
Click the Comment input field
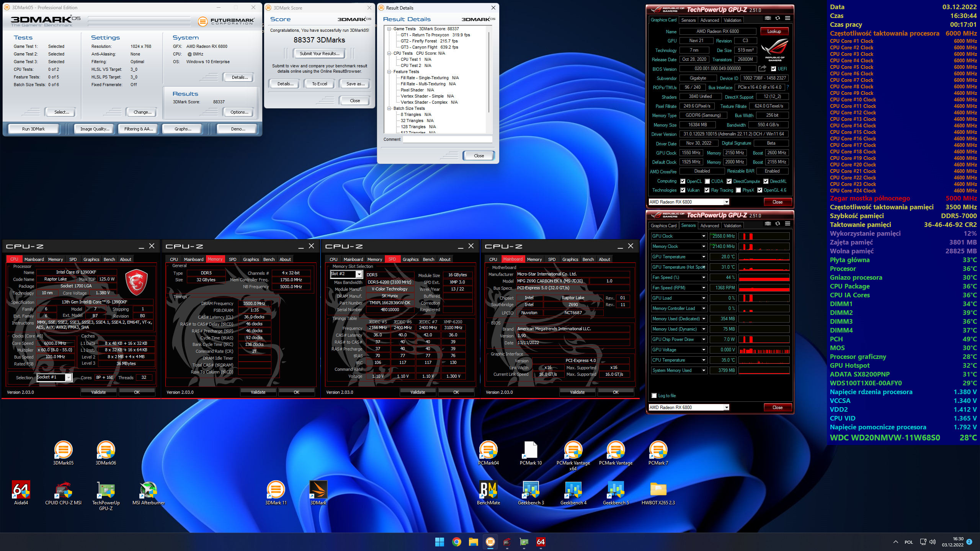pyautogui.click(x=447, y=139)
